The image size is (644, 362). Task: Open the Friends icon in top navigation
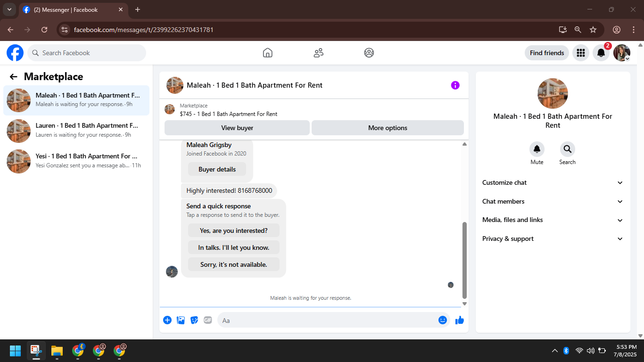coord(319,53)
